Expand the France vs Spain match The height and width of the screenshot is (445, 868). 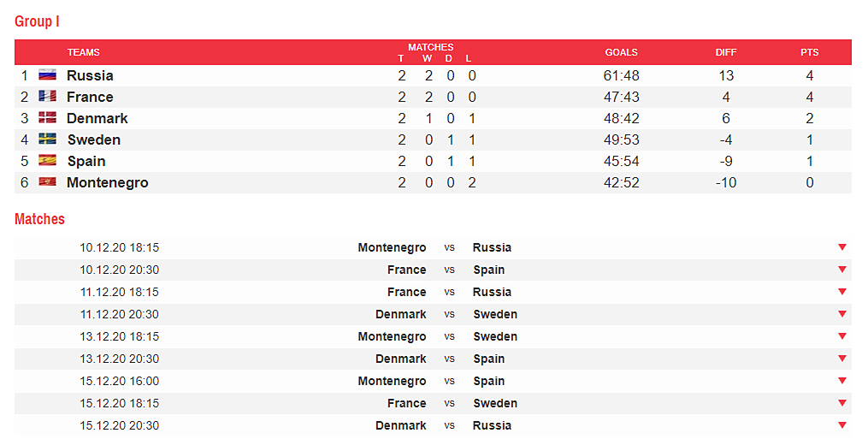click(x=842, y=270)
